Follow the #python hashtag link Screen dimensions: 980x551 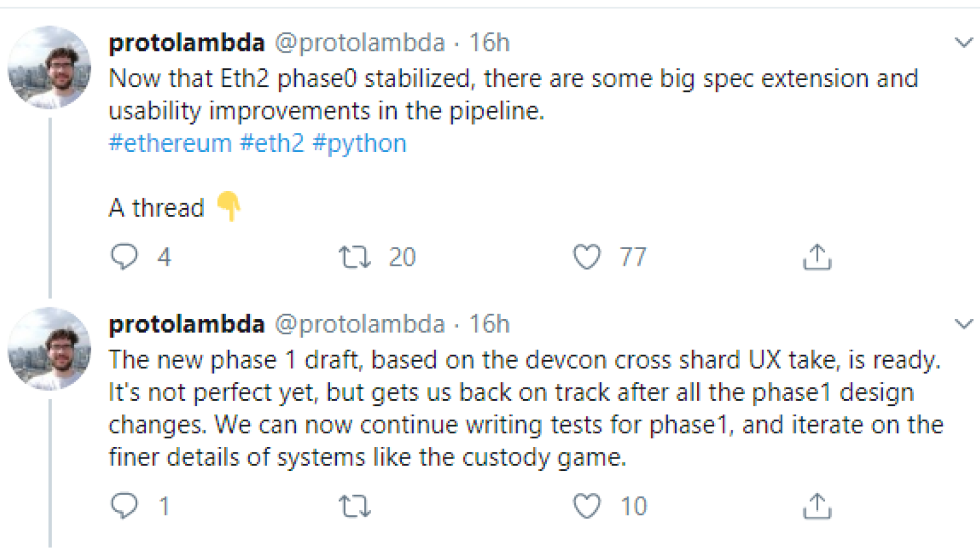360,143
